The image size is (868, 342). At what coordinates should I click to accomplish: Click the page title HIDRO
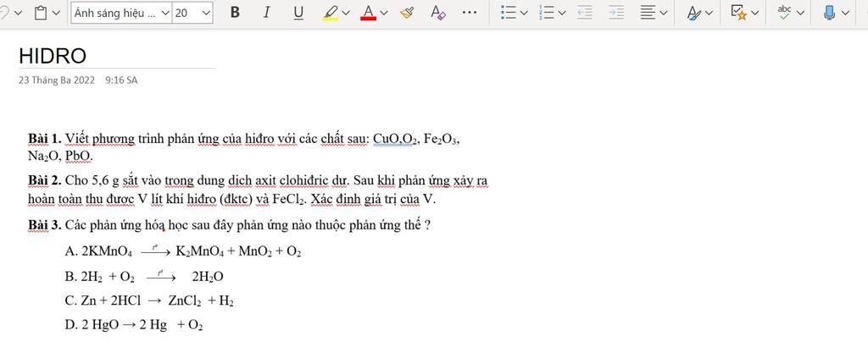53,57
